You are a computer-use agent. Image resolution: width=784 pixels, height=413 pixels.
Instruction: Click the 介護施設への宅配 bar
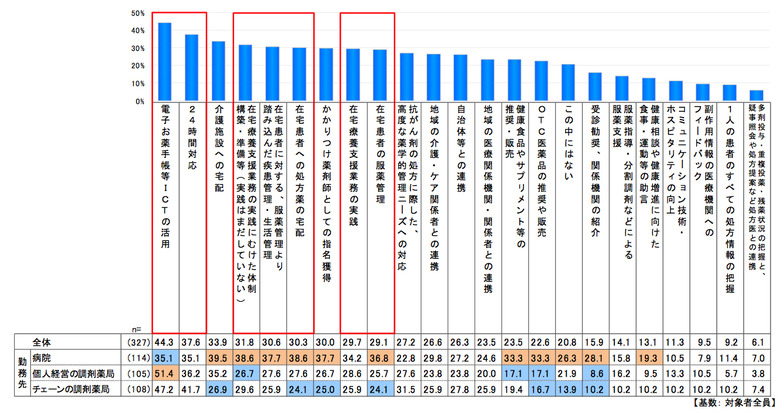point(218,71)
